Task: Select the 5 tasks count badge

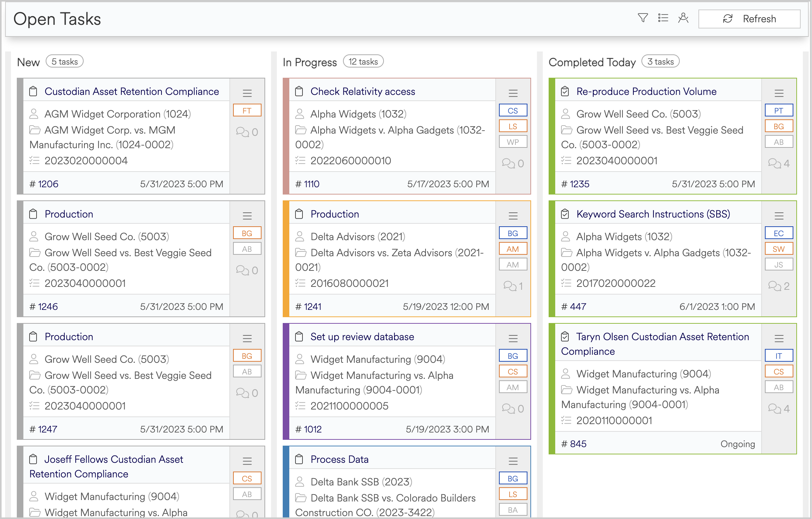Action: (65, 61)
